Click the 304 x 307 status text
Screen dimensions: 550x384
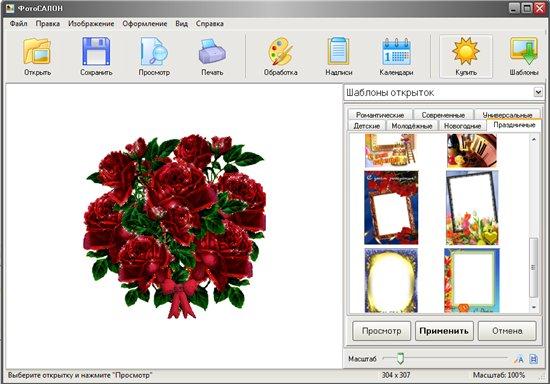click(396, 375)
